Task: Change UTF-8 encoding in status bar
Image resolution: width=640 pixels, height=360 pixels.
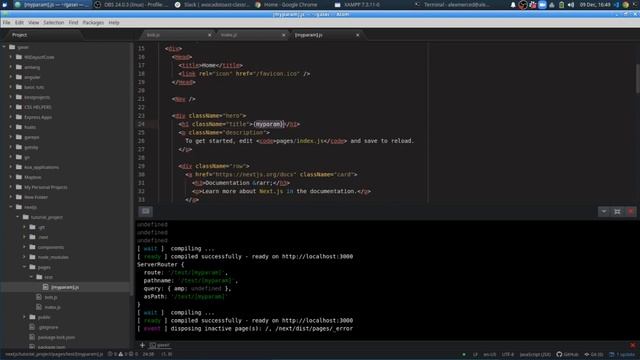Action: 508,354
